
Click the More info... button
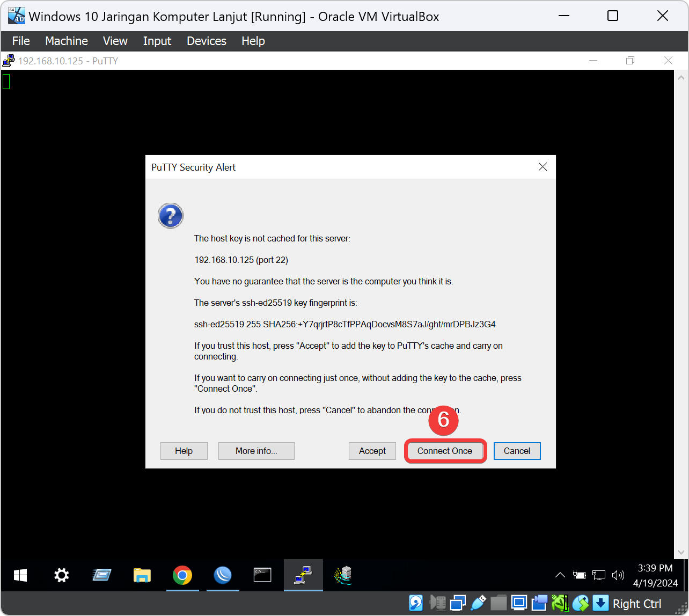click(x=256, y=451)
